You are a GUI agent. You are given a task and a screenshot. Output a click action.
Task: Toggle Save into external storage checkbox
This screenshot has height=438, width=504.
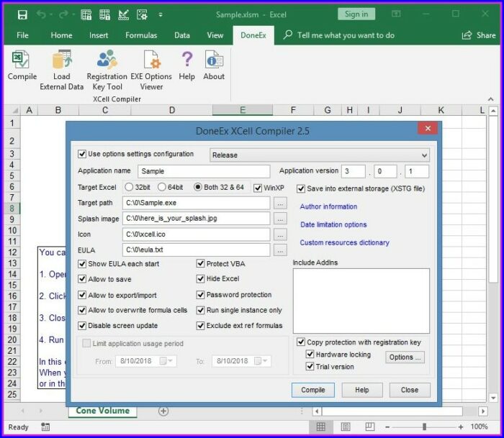point(300,188)
